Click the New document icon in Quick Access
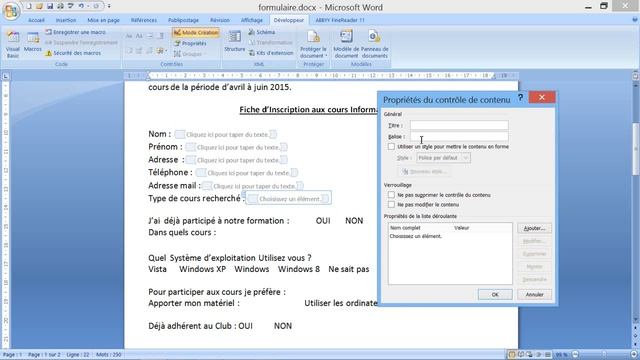This screenshot has width=640, height=360. click(x=29, y=6)
